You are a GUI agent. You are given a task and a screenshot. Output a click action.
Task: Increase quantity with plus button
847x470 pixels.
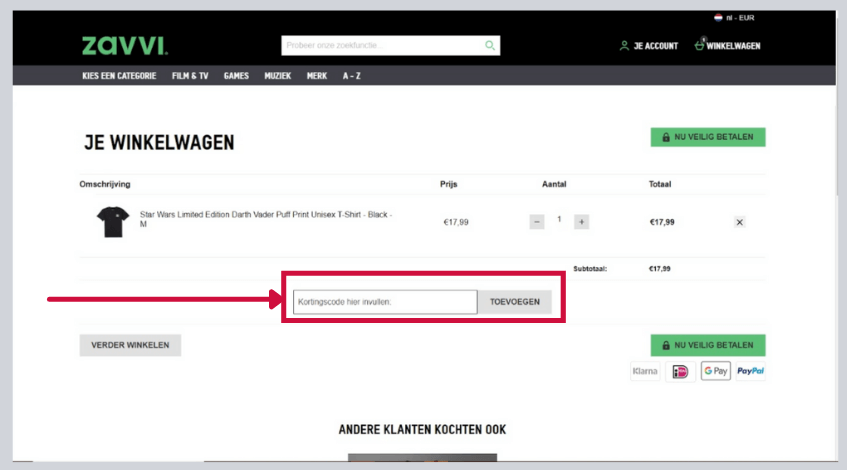coord(581,222)
